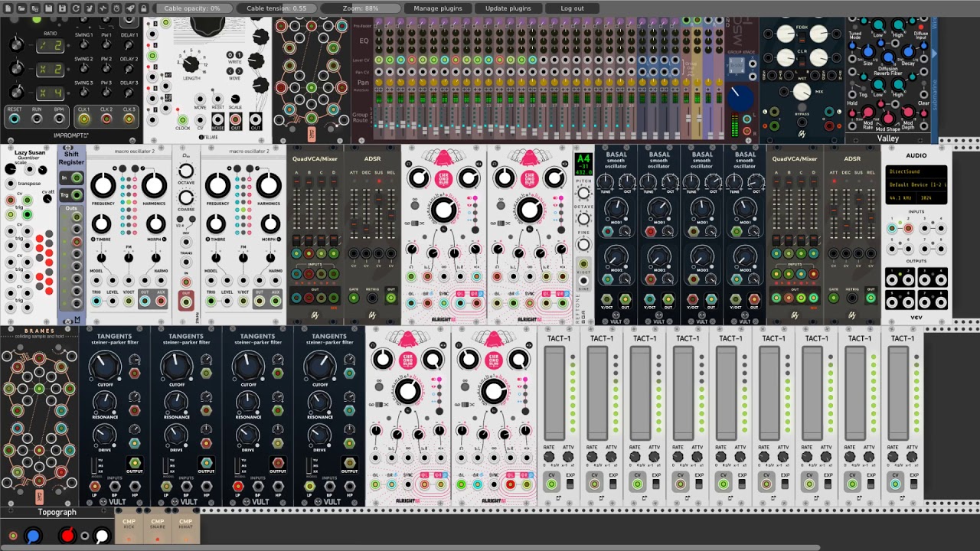Open the DirectSound driver dropdown on Audio module
This screenshot has width=980, height=551.
coord(916,172)
